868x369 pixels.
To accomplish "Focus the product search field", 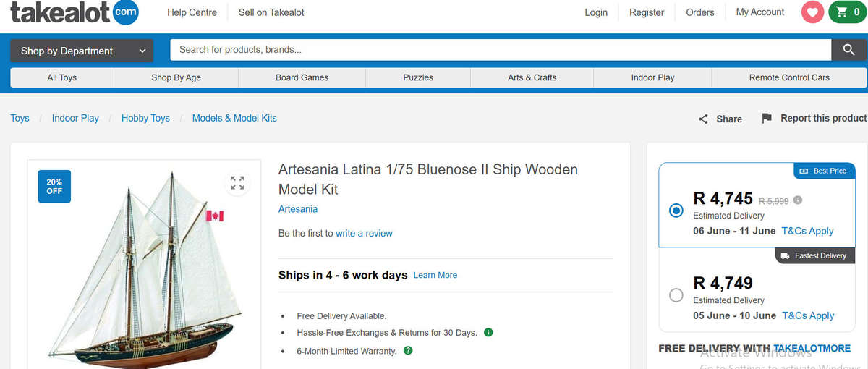I will [501, 50].
